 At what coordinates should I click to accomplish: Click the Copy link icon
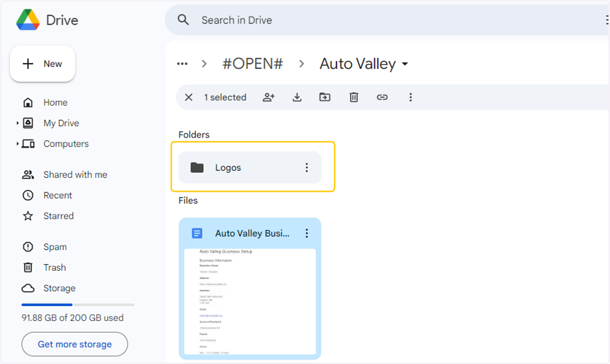click(x=382, y=97)
